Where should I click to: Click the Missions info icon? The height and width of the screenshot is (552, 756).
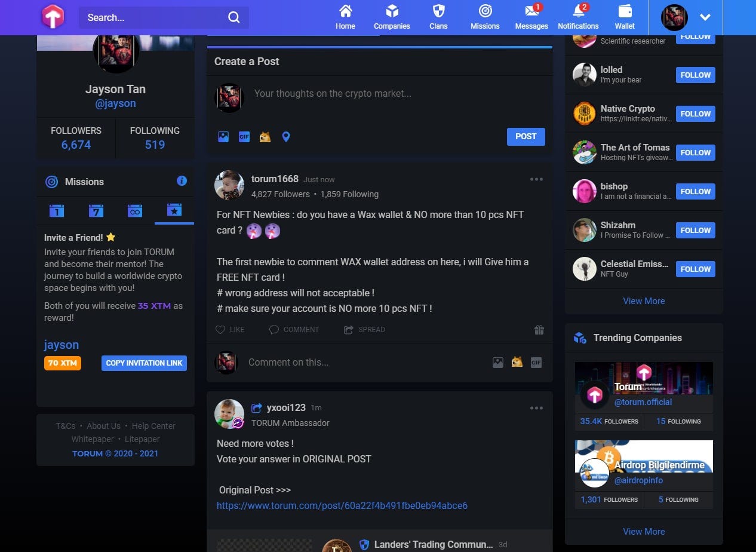pyautogui.click(x=182, y=181)
